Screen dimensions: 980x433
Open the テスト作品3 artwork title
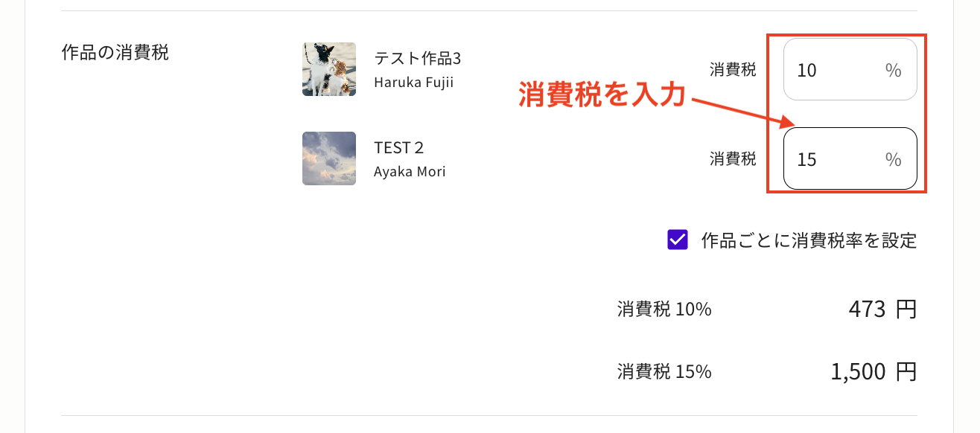(x=417, y=58)
